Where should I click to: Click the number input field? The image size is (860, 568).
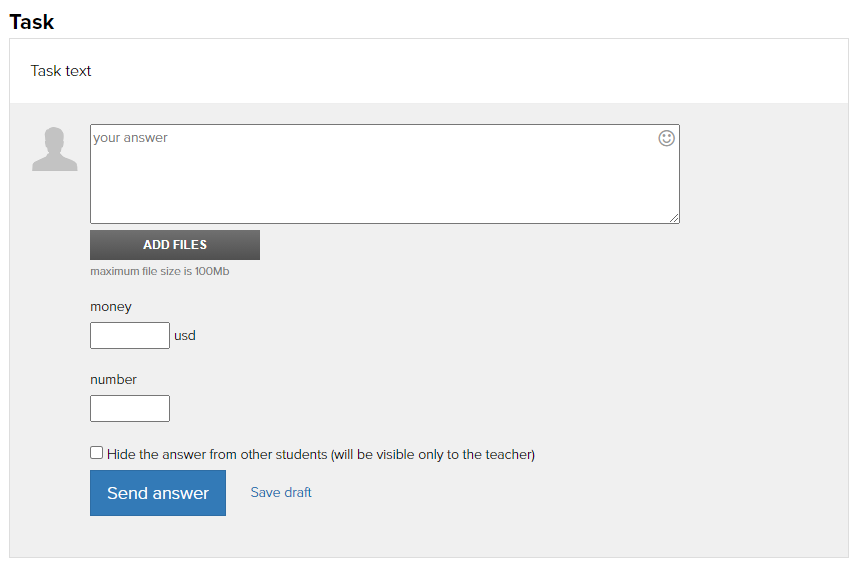pos(130,408)
